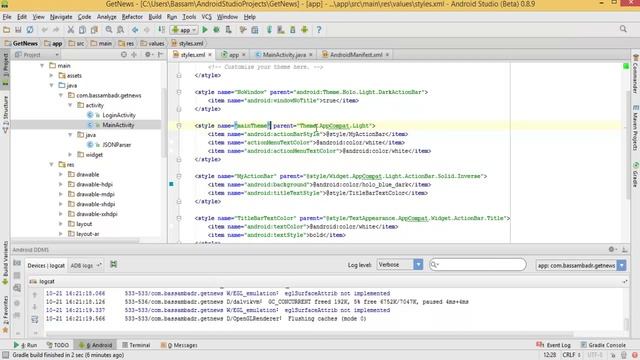Collapse the res folder
640x360 pixels.
tap(51, 164)
